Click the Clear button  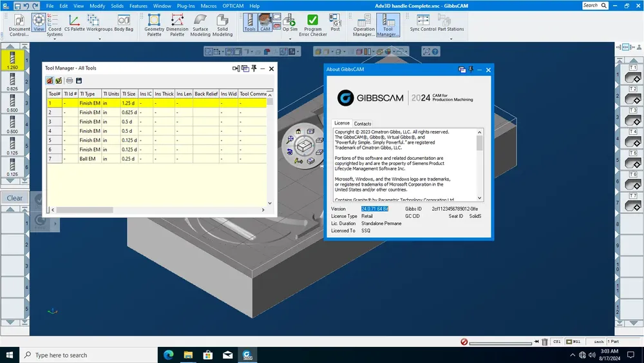(x=14, y=198)
